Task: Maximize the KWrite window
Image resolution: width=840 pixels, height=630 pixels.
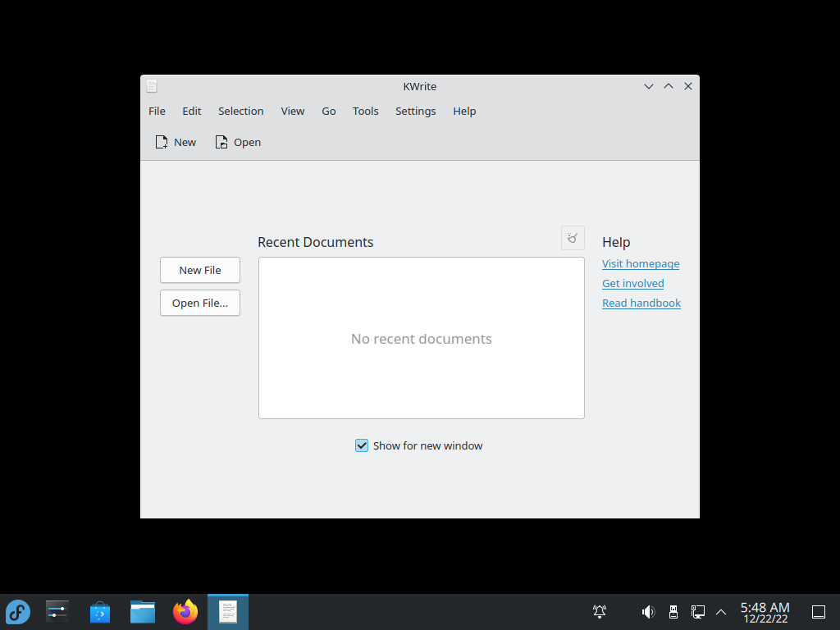Action: pos(669,86)
